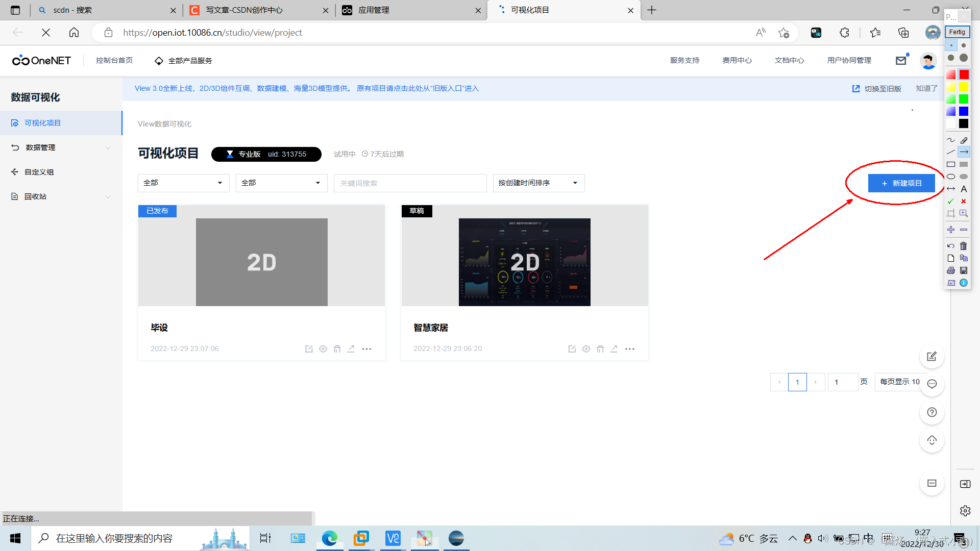Image resolution: width=980 pixels, height=551 pixels.
Task: Click delete icon on 智慧家居 project card
Action: [x=600, y=349]
